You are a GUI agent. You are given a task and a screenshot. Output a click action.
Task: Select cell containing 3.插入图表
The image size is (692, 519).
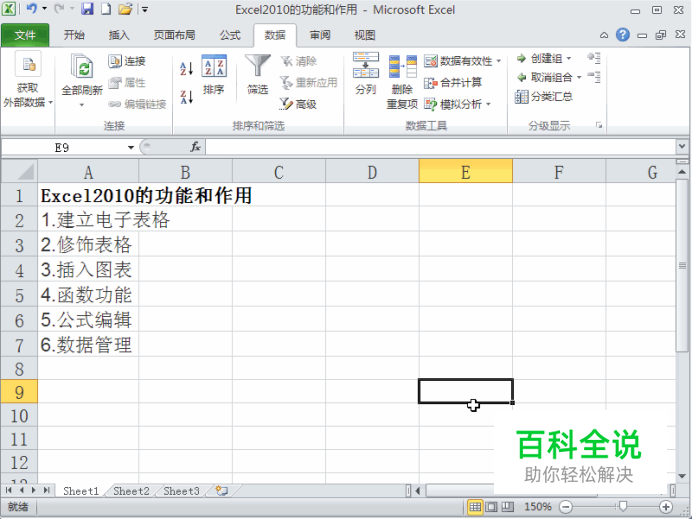[88, 270]
